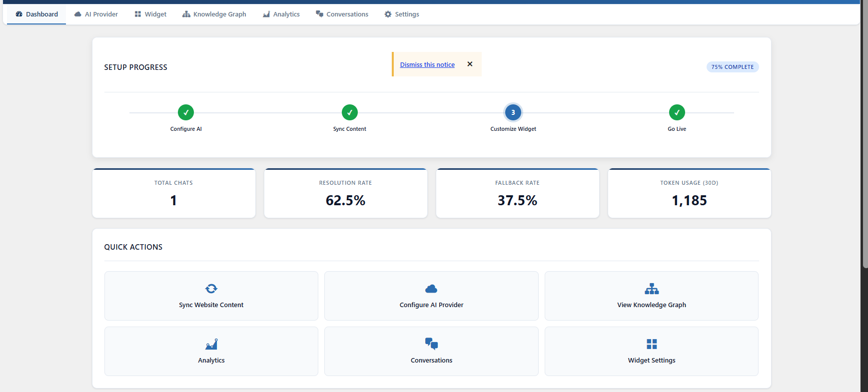Click the SETUP PROGRESS heading
This screenshot has height=392, width=868.
coord(135,67)
